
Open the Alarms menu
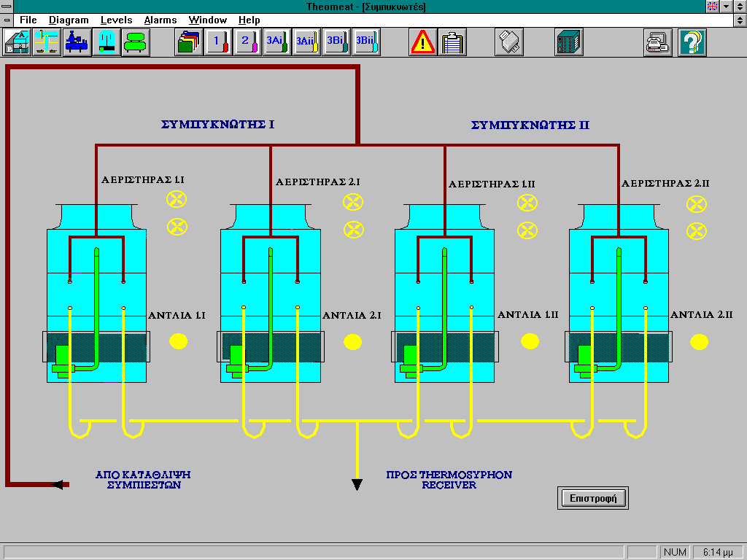click(160, 20)
